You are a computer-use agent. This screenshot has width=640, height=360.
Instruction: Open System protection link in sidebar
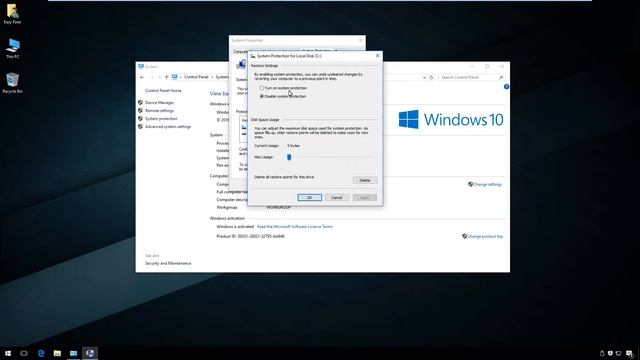[161, 118]
